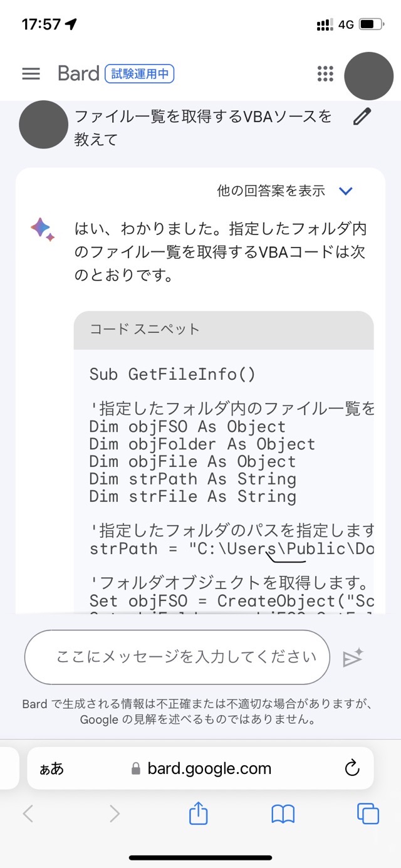Tap the message input field
The width and height of the screenshot is (401, 868).
point(177,657)
